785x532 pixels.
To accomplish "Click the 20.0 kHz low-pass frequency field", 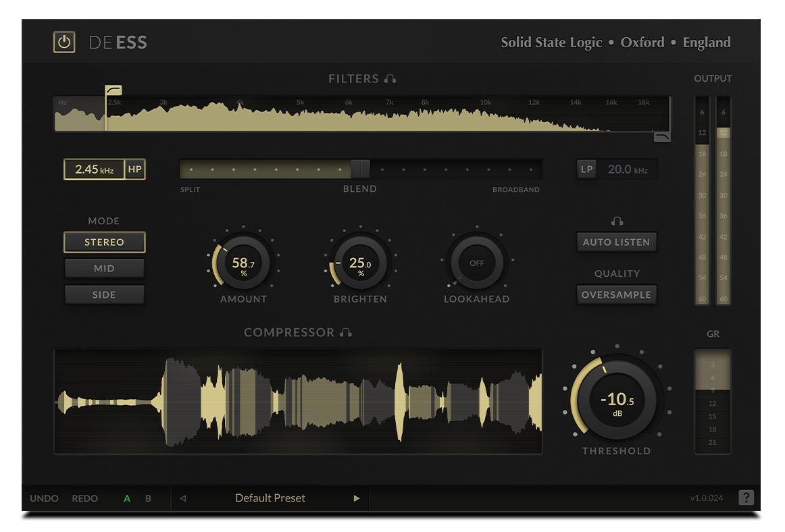I will pos(628,169).
